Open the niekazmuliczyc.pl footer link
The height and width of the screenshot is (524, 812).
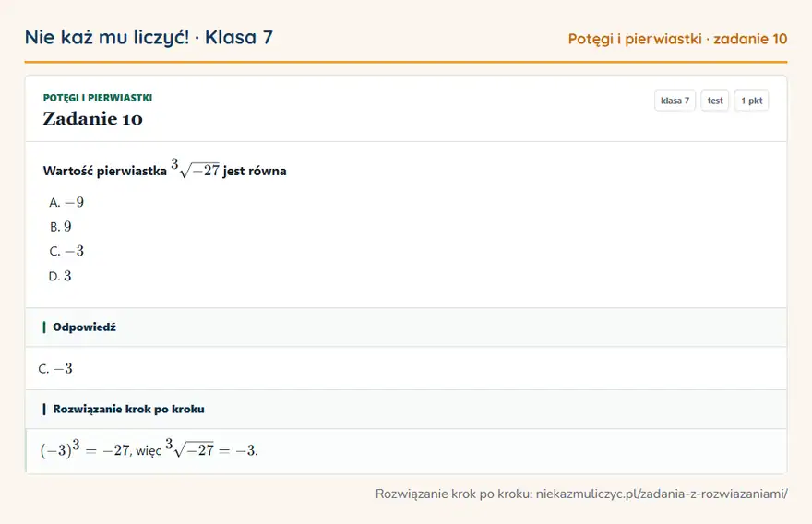pyautogui.click(x=662, y=494)
